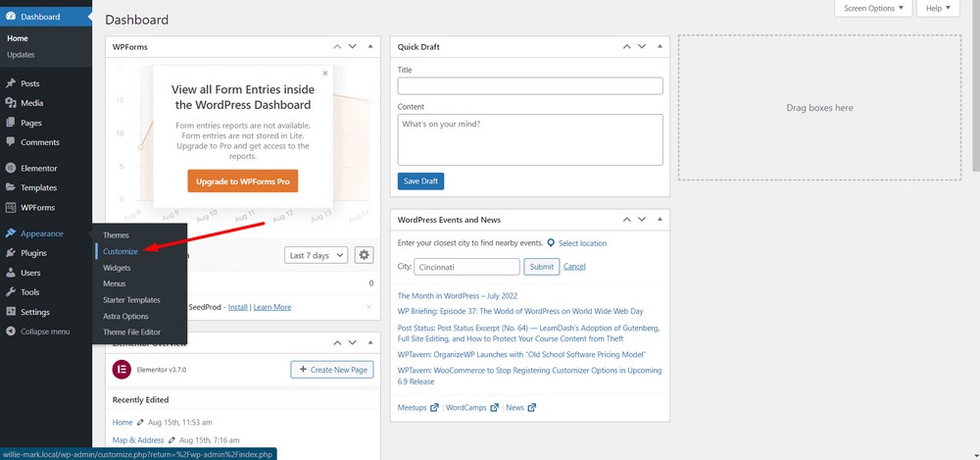The height and width of the screenshot is (460, 980).
Task: Click the Posts pushpin icon in sidebar
Action: [x=10, y=83]
